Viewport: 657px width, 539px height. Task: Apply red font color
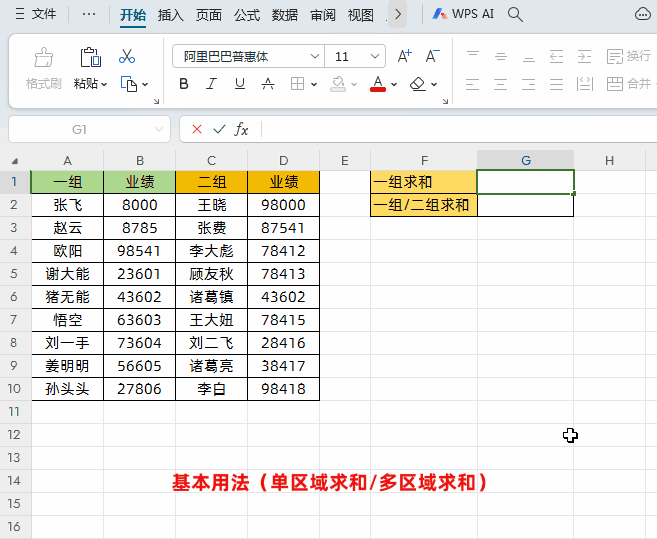[x=378, y=84]
